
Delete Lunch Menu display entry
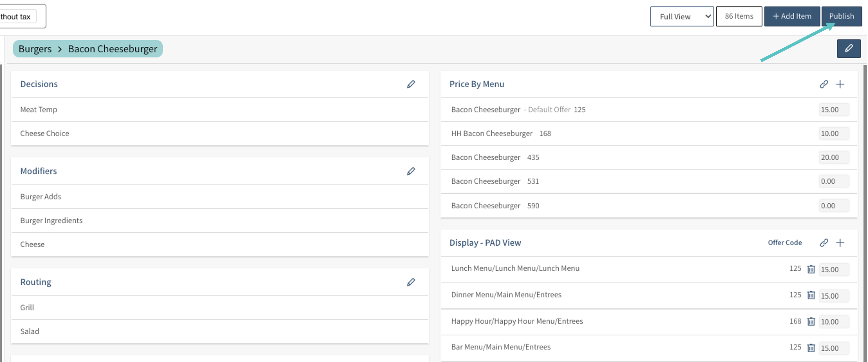point(811,269)
